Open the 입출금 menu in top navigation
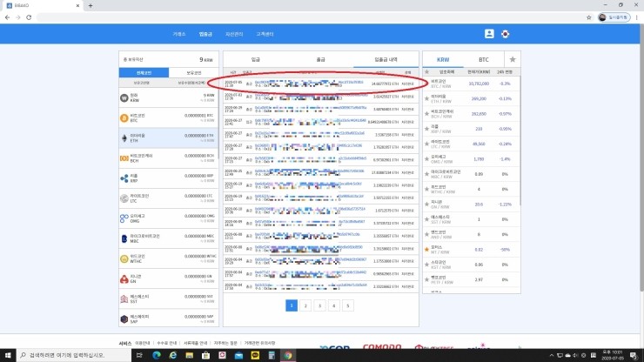 (x=205, y=34)
